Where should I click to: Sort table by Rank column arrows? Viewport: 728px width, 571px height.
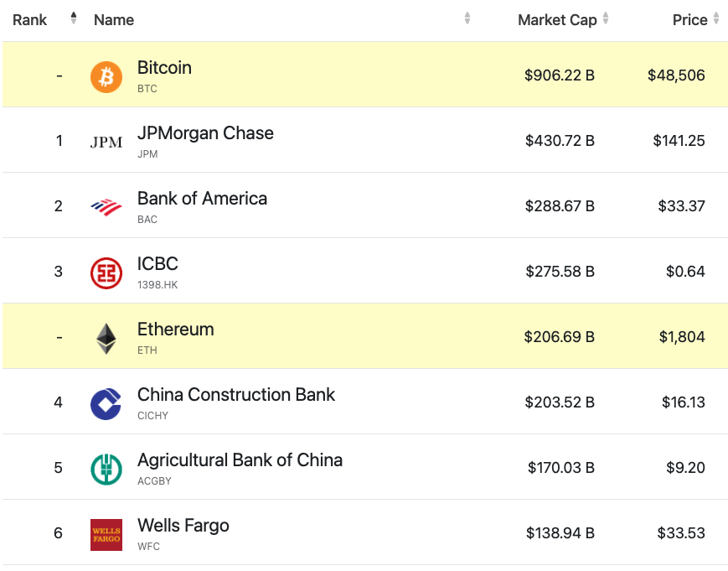pyautogui.click(x=74, y=18)
